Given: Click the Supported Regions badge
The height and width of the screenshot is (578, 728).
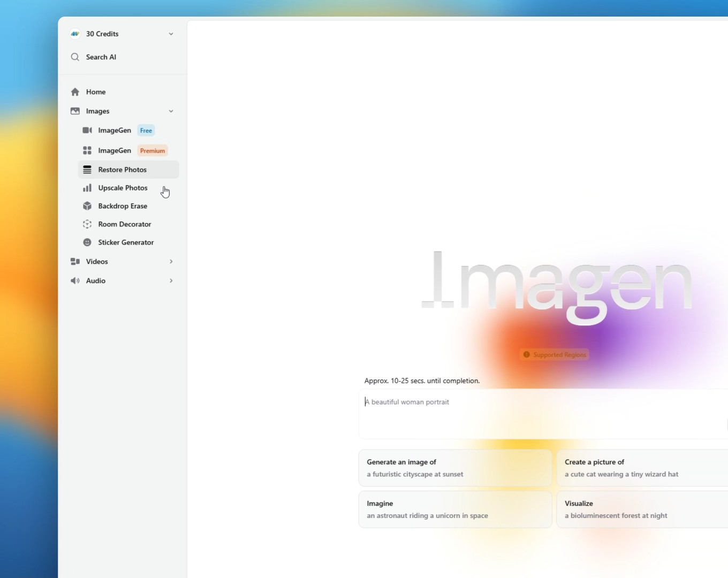Looking at the screenshot, I should (554, 355).
